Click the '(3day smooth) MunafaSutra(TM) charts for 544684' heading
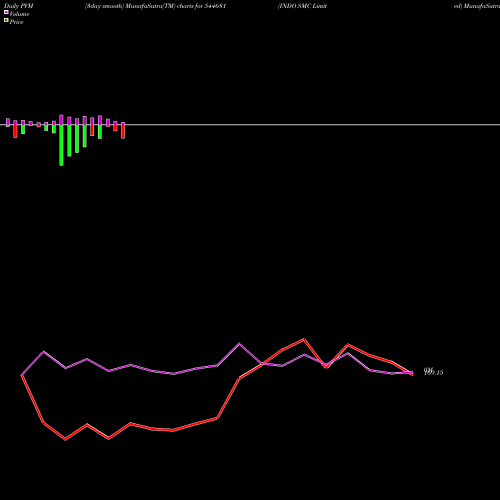This screenshot has height=500, width=500. click(156, 6)
